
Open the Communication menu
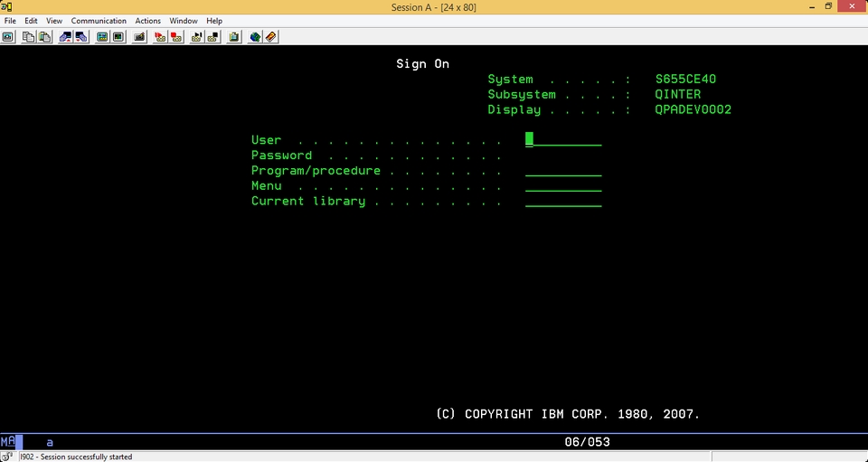pyautogui.click(x=99, y=21)
